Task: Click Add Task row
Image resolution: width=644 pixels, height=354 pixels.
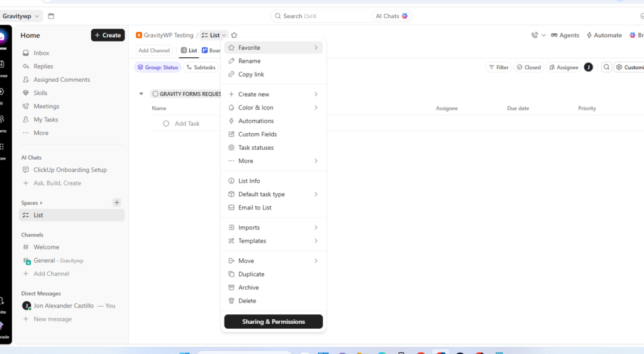Action: (187, 124)
